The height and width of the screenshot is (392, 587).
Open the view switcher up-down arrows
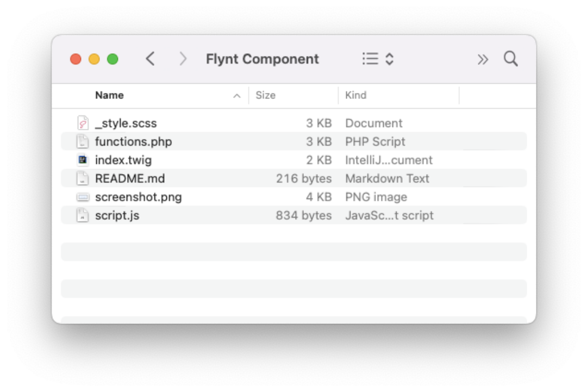tap(389, 59)
